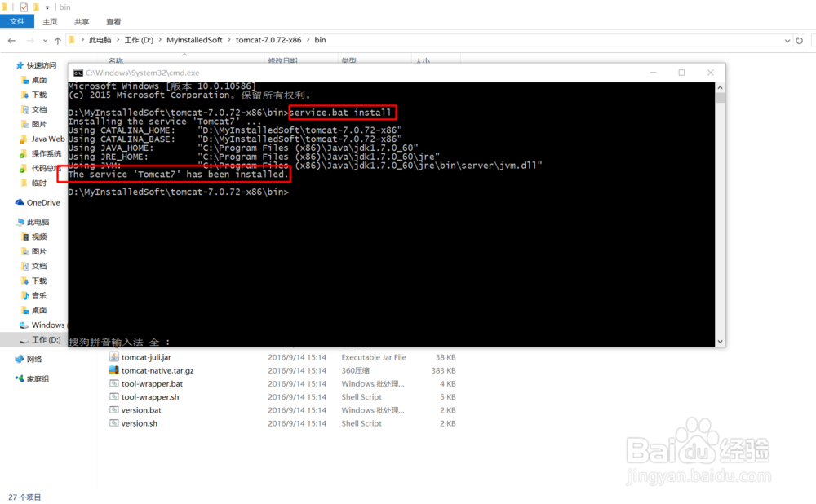Open 下载 under quick access

(39, 95)
